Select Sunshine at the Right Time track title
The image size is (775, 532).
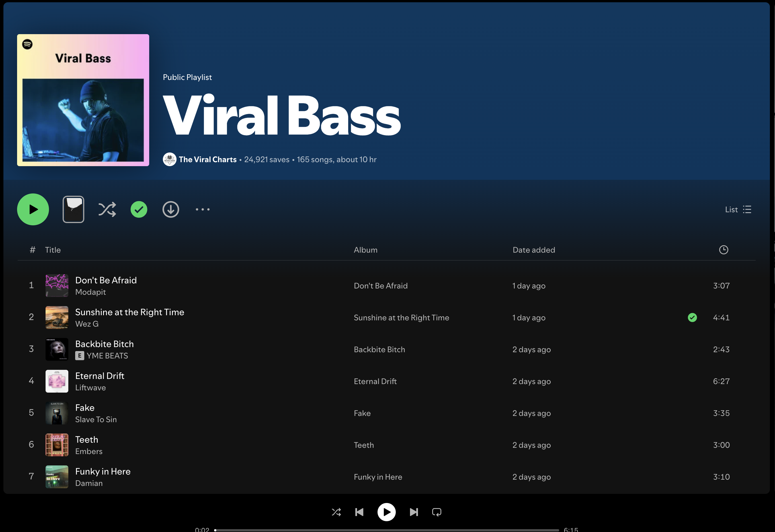(x=130, y=312)
